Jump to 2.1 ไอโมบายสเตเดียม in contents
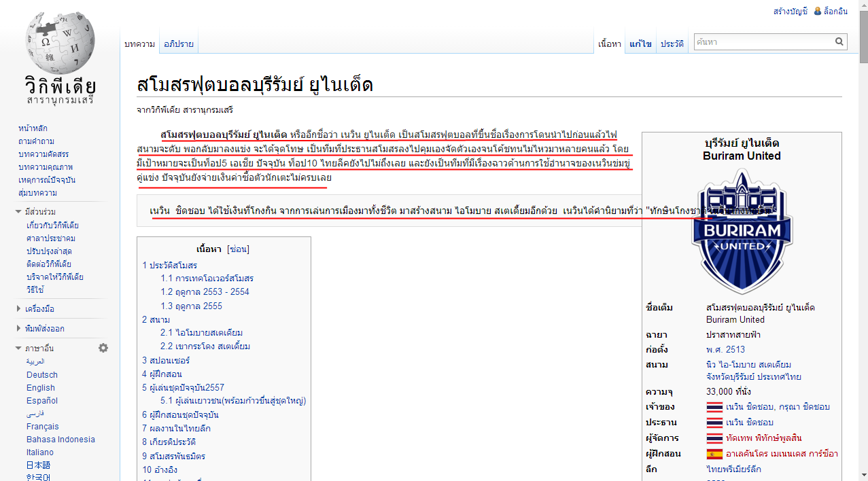This screenshot has height=481, width=868. (x=202, y=333)
